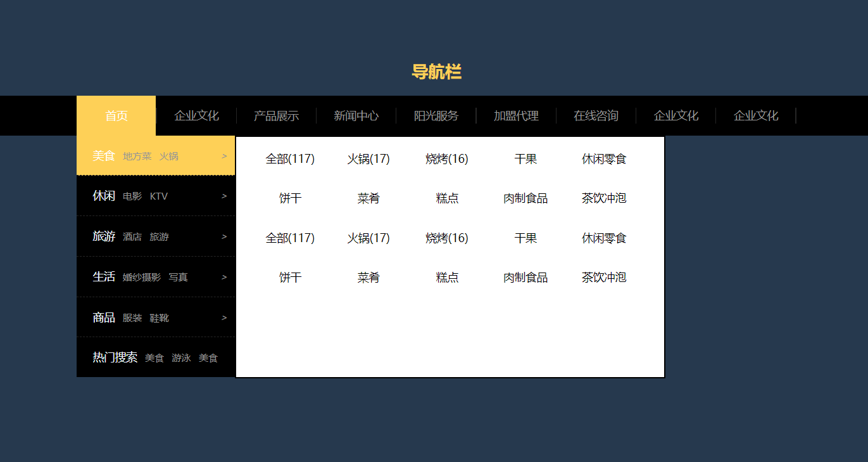The width and height of the screenshot is (868, 462).
Task: Select 游泳 in the 热门搜索 row
Action: coord(181,358)
